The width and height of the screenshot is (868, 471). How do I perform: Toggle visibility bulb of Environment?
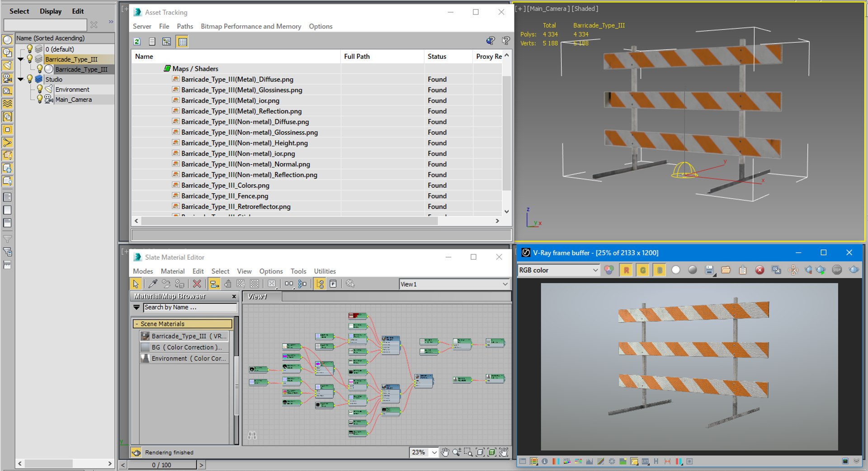tap(40, 89)
